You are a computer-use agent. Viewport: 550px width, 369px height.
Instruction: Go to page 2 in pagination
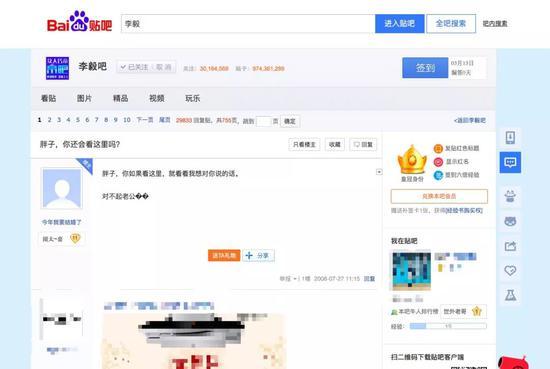pyautogui.click(x=49, y=120)
